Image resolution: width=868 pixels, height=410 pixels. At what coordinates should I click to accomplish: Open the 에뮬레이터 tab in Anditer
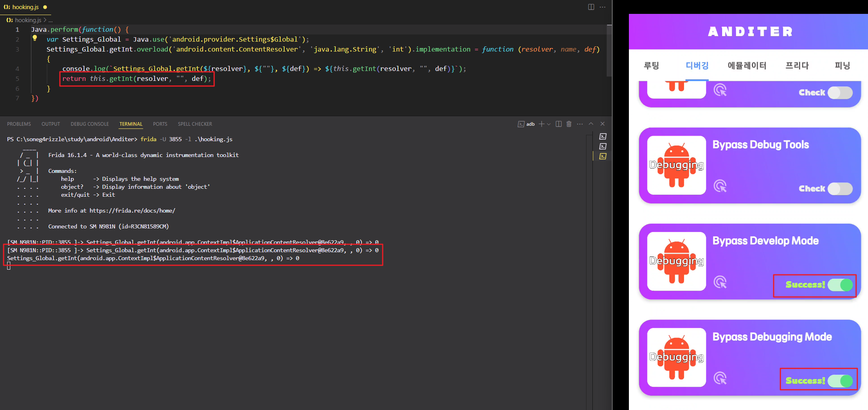(x=747, y=65)
